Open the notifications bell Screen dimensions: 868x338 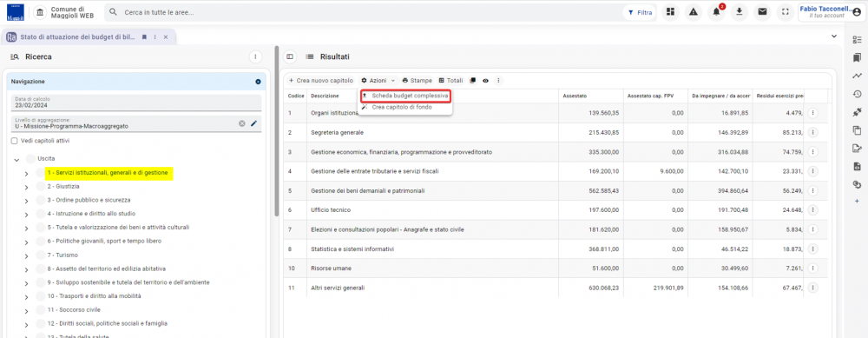(x=716, y=12)
